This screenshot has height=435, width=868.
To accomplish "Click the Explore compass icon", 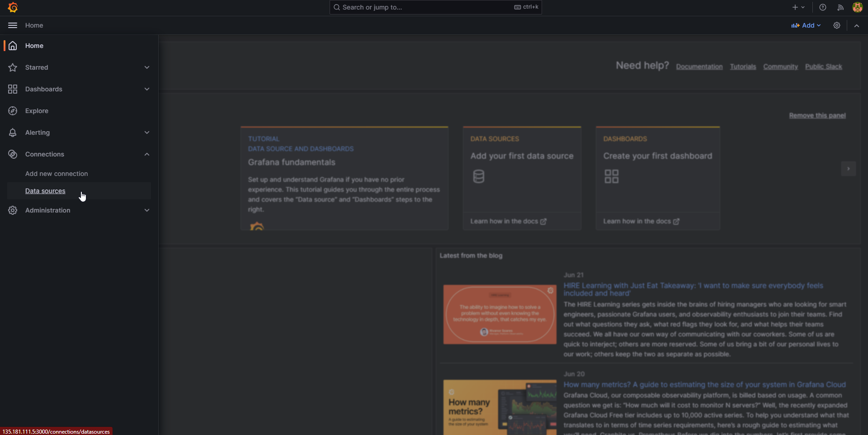I will coord(13,111).
